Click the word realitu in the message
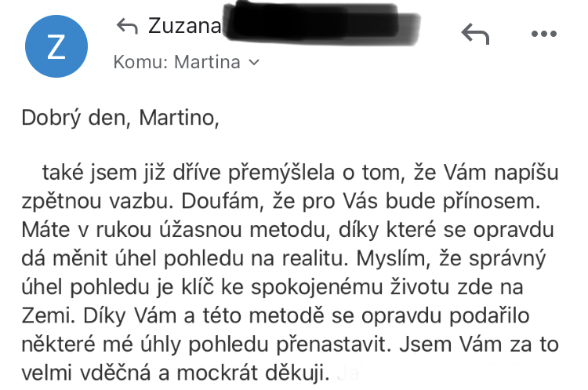588x390 pixels. [313, 258]
